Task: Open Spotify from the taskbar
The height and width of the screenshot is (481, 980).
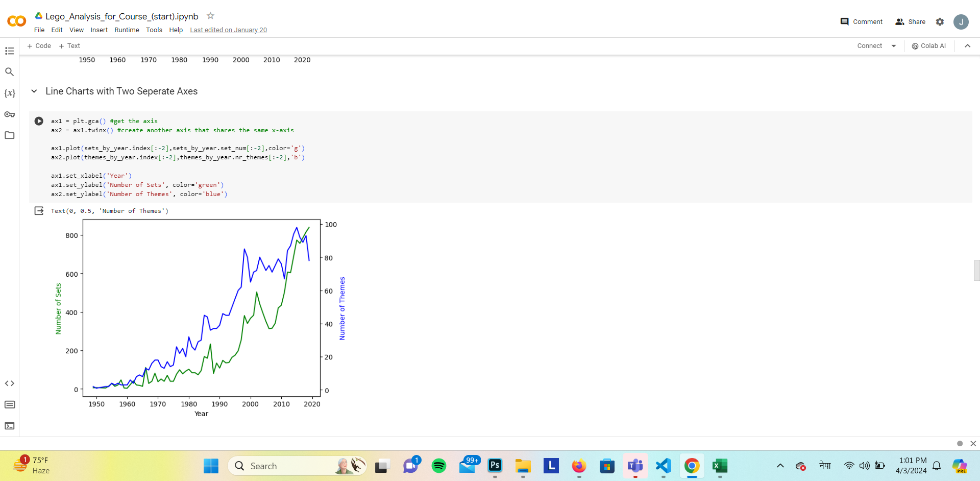Action: tap(438, 466)
